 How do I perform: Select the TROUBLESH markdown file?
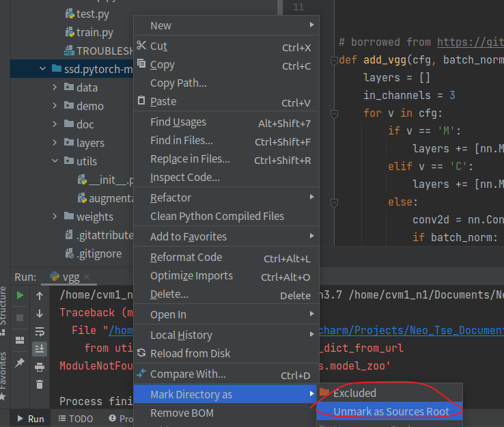(x=98, y=51)
